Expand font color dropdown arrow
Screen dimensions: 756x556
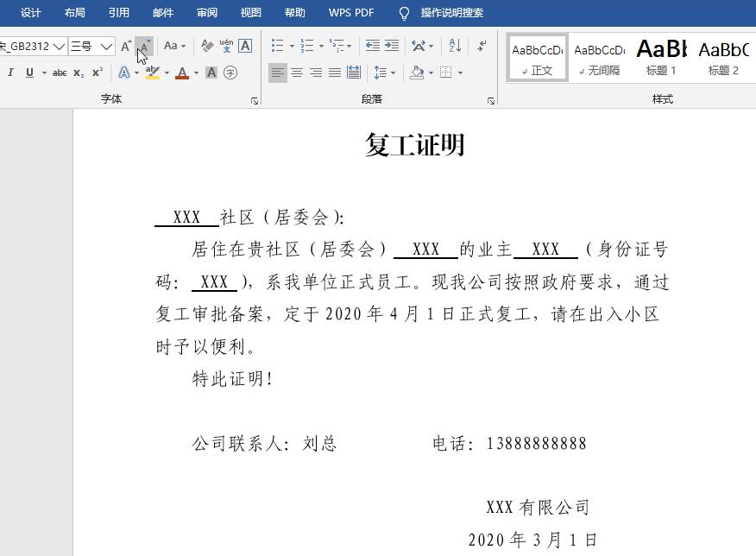196,73
